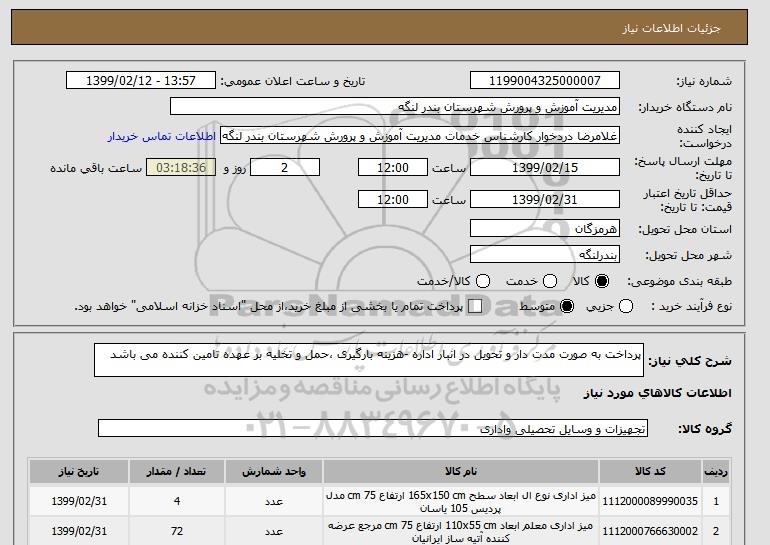Click the general need description text box
The width and height of the screenshot is (770, 545).
coord(369,360)
